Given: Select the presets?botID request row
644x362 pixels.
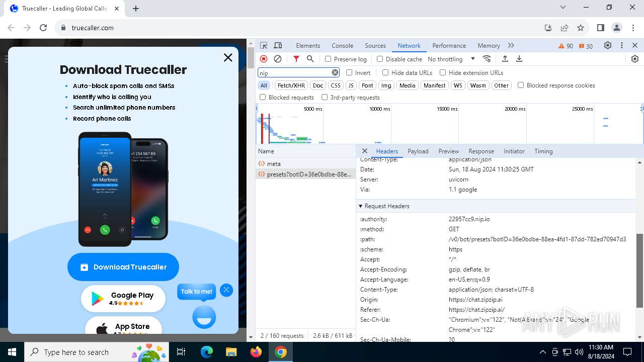Looking at the screenshot, I should 305,174.
